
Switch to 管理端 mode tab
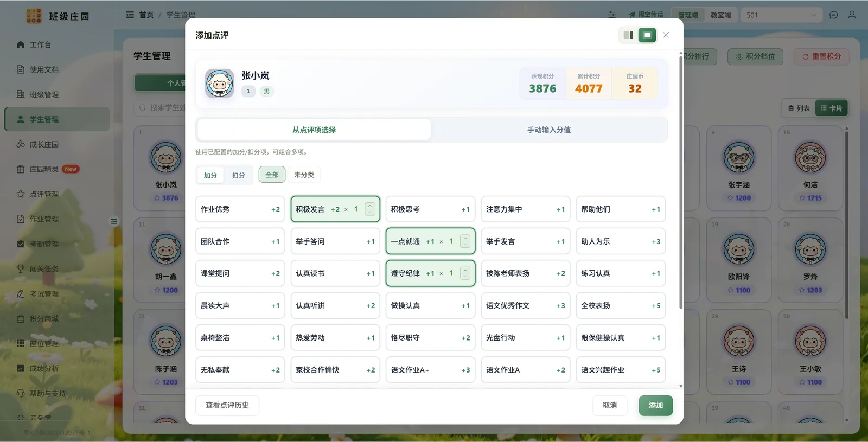coord(688,15)
